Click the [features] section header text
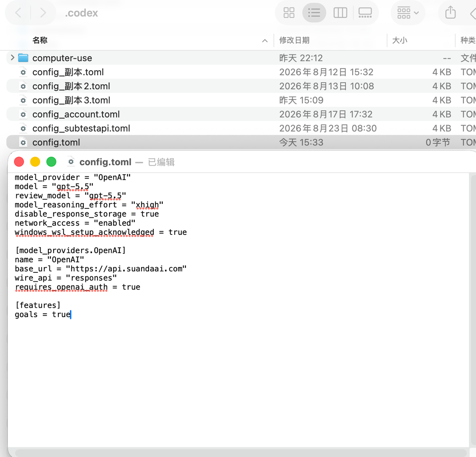 point(38,305)
